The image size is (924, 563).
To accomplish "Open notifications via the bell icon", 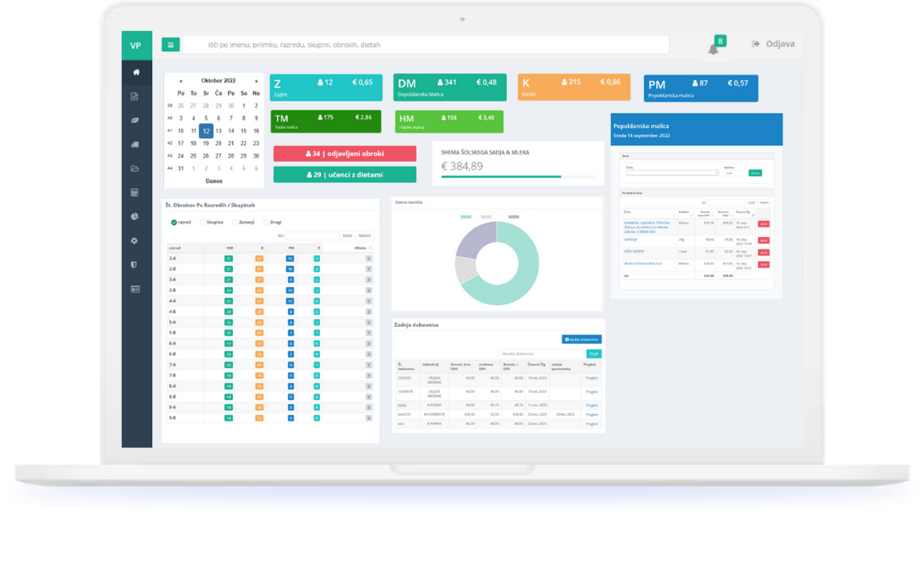I will click(714, 50).
